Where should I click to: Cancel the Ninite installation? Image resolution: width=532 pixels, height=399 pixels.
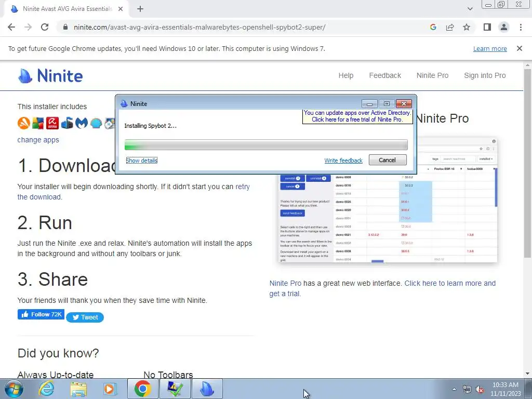point(388,160)
